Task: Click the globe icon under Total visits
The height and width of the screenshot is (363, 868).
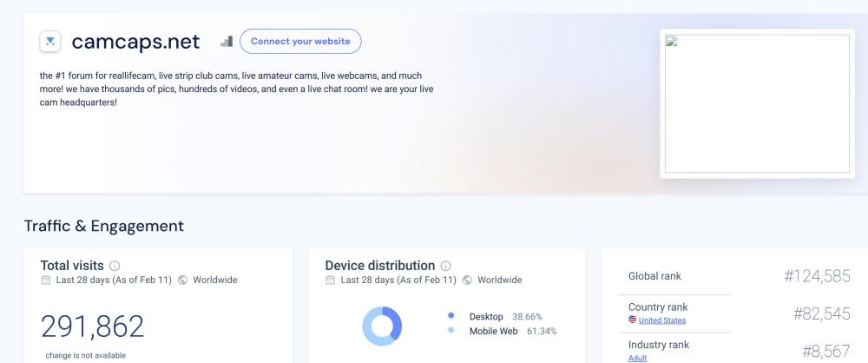Action: tap(182, 280)
